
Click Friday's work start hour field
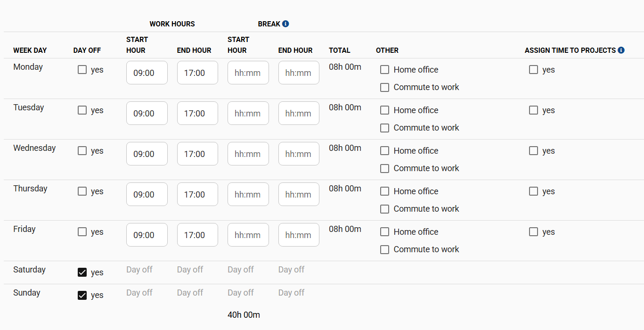coord(147,235)
